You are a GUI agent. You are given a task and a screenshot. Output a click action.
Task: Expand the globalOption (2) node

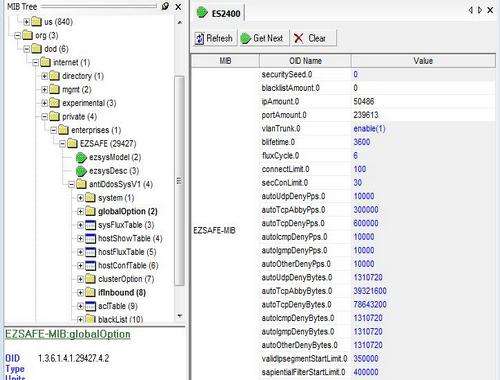[80, 211]
